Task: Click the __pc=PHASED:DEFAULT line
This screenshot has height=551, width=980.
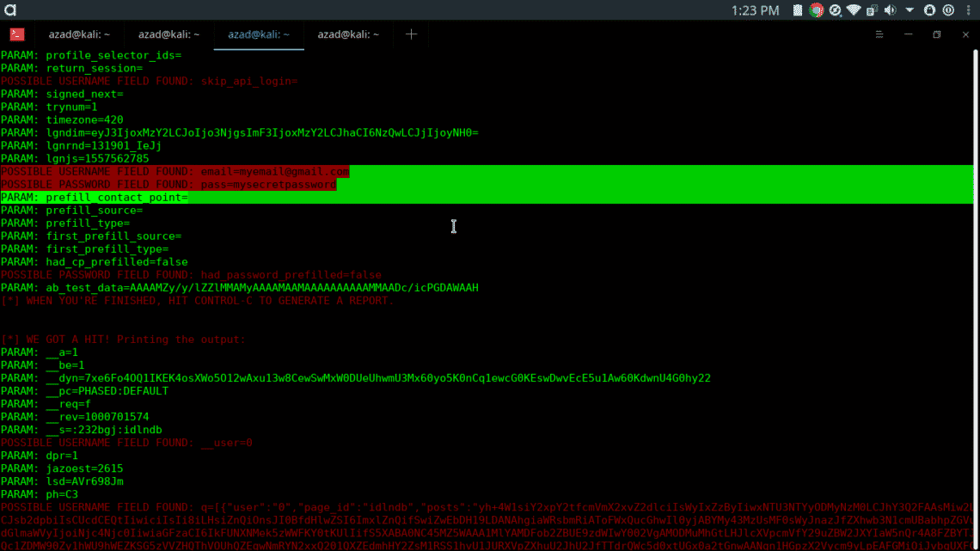Action: 84,391
